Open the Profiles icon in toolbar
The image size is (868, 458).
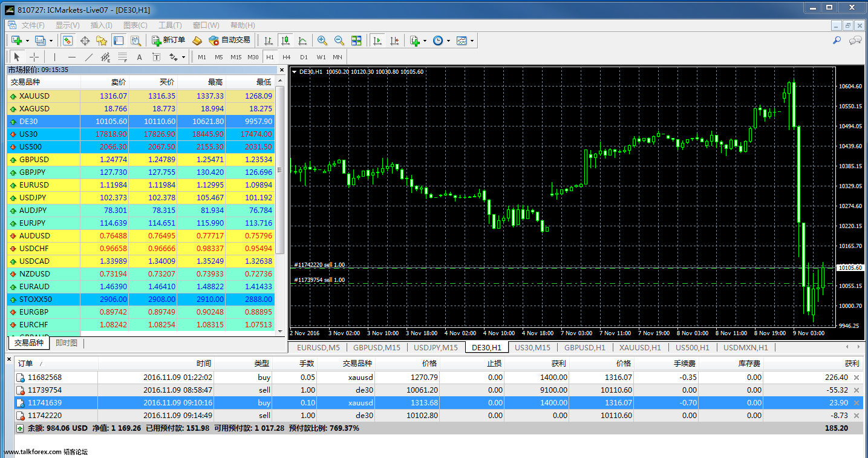(40, 41)
